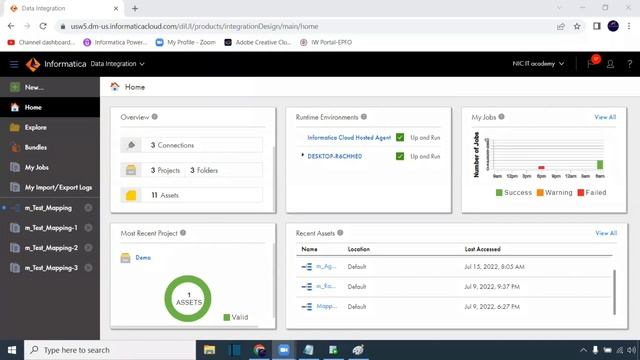Click the New plus icon in sidebar
This screenshot has width=640, height=360.
[x=15, y=87]
